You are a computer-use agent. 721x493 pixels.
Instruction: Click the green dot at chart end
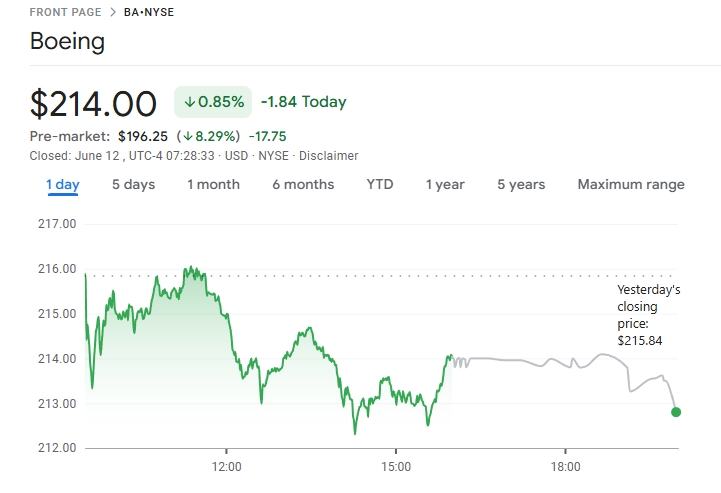[676, 412]
